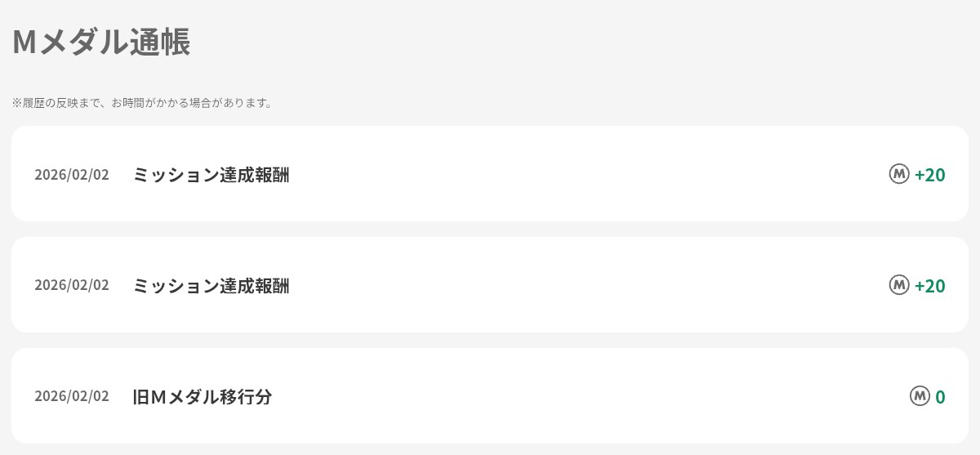Open the 旧Mメダル移行分 entry label
980x455 pixels.
tap(202, 397)
